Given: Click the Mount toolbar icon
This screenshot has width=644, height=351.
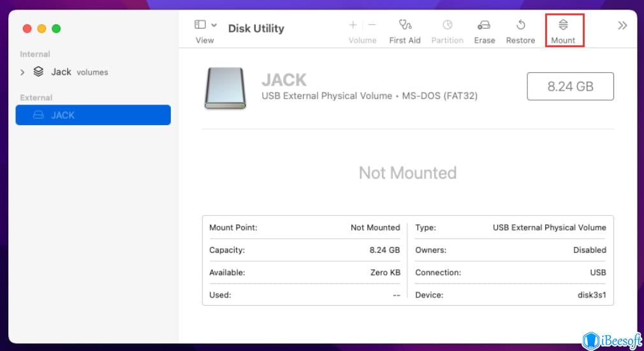Looking at the screenshot, I should tap(563, 26).
